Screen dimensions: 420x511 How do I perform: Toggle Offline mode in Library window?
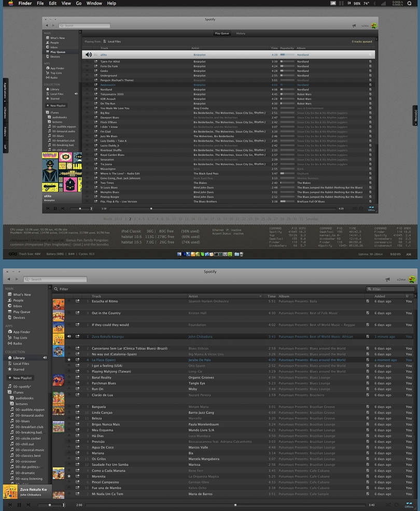(x=409, y=505)
